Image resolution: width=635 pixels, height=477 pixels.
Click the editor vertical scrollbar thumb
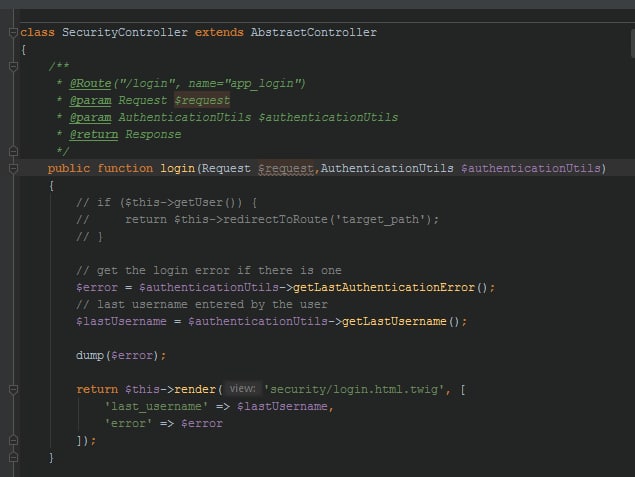click(633, 43)
